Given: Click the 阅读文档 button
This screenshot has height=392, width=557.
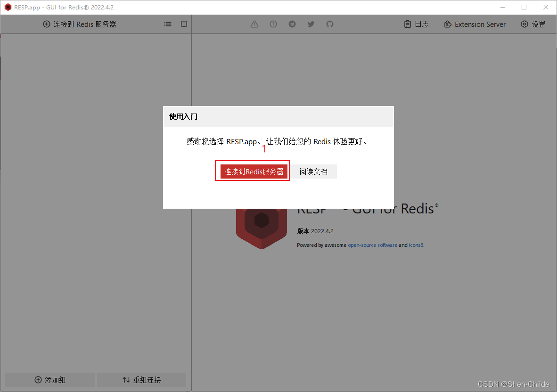Looking at the screenshot, I should (x=313, y=171).
